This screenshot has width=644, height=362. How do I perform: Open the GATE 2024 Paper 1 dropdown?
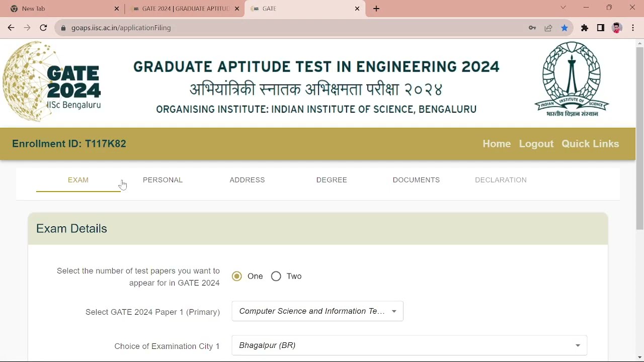click(x=317, y=311)
